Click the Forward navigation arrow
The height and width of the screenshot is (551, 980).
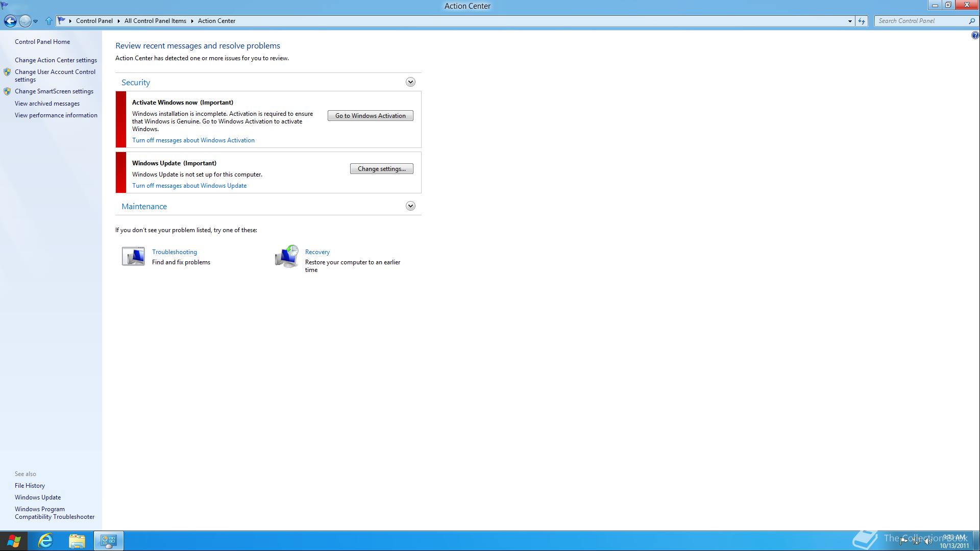(25, 21)
